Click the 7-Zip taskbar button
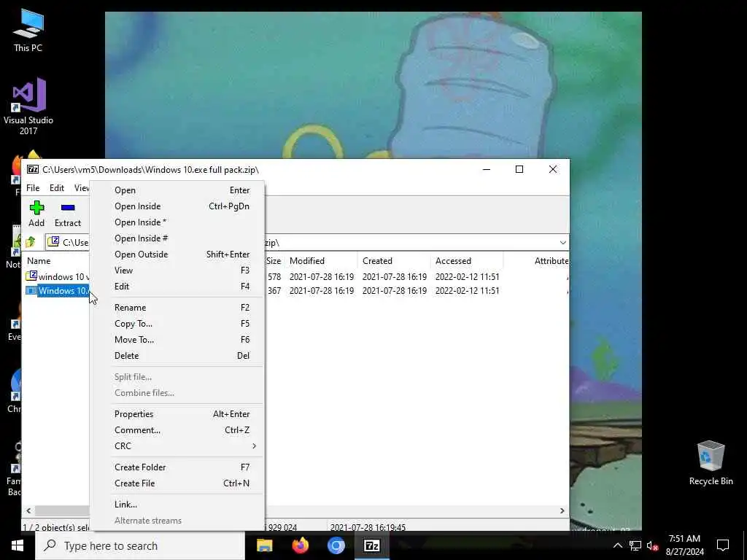 tap(371, 545)
